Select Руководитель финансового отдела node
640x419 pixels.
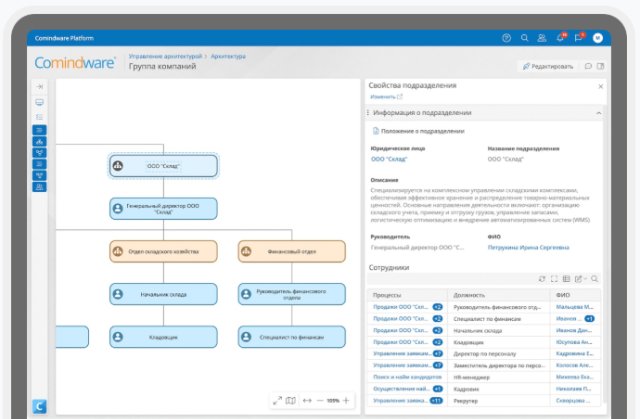[x=291, y=294]
